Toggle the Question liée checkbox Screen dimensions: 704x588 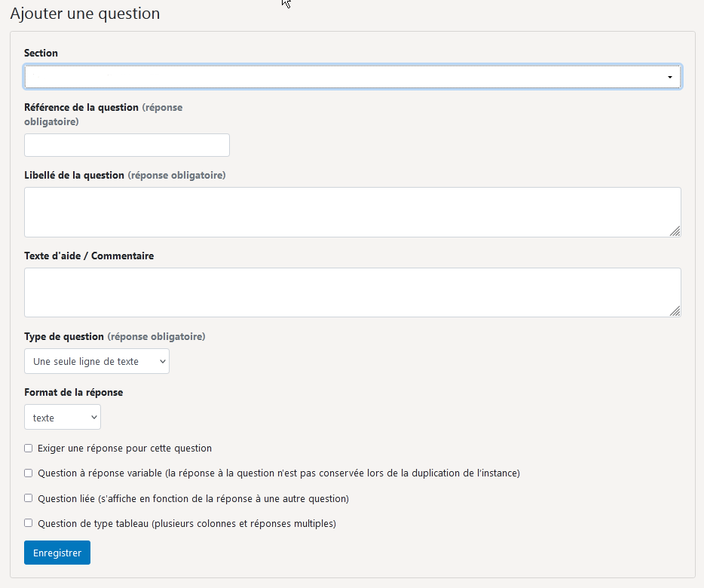[29, 498]
